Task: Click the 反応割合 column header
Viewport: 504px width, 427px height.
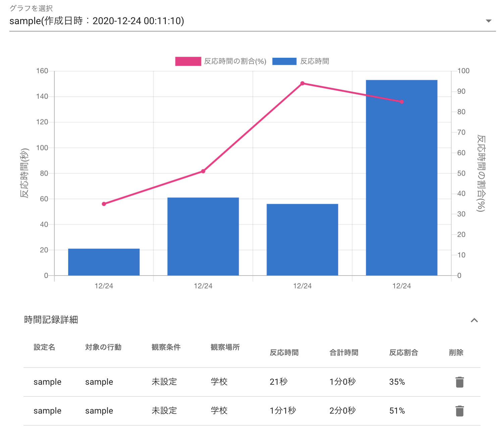Action: pyautogui.click(x=404, y=352)
